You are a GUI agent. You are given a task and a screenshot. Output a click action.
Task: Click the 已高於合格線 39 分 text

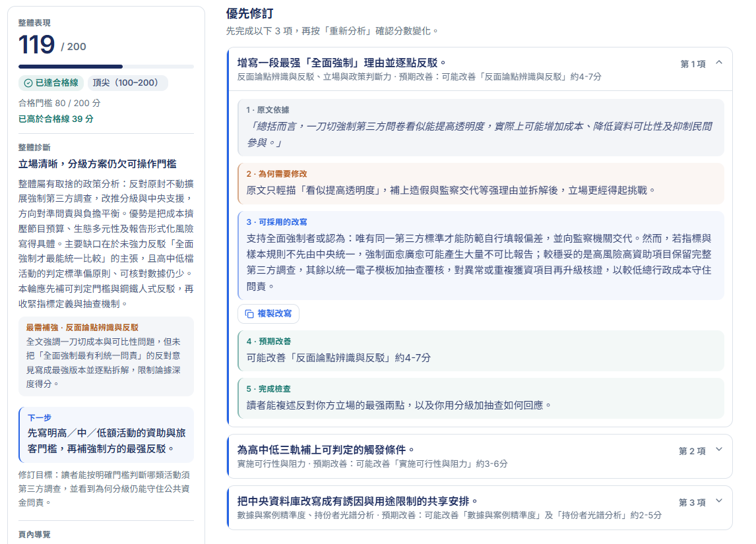56,119
